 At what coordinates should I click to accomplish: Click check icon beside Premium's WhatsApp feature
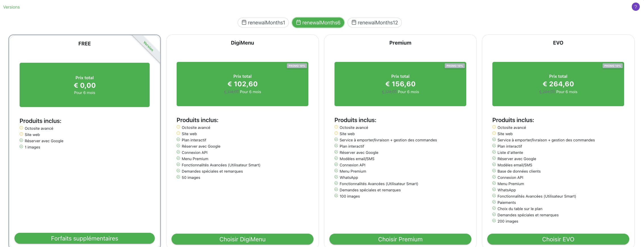tap(336, 177)
